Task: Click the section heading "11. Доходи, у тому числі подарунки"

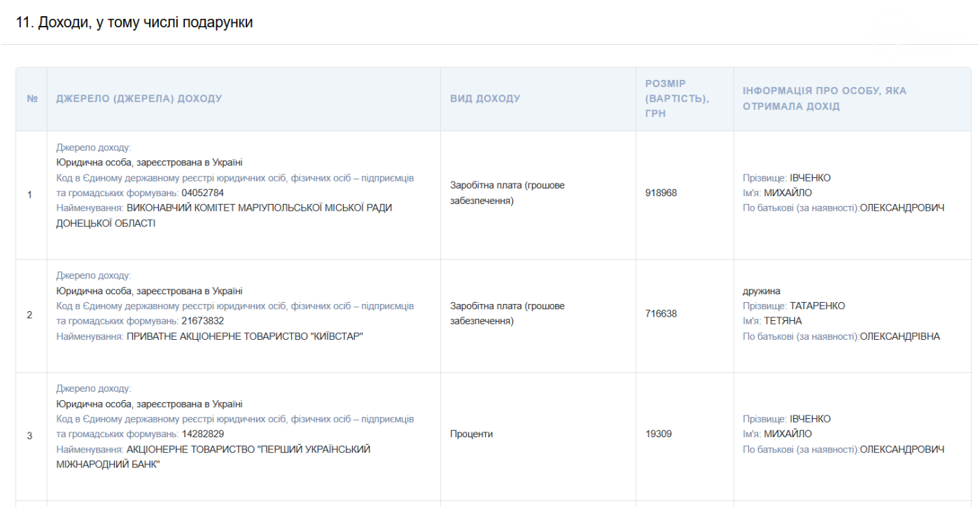Action: (x=134, y=22)
